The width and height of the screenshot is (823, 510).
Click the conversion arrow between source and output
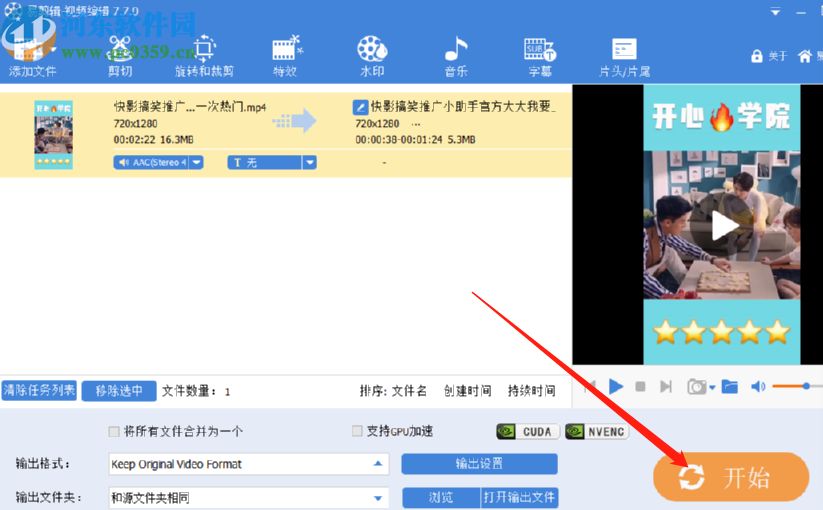click(294, 122)
